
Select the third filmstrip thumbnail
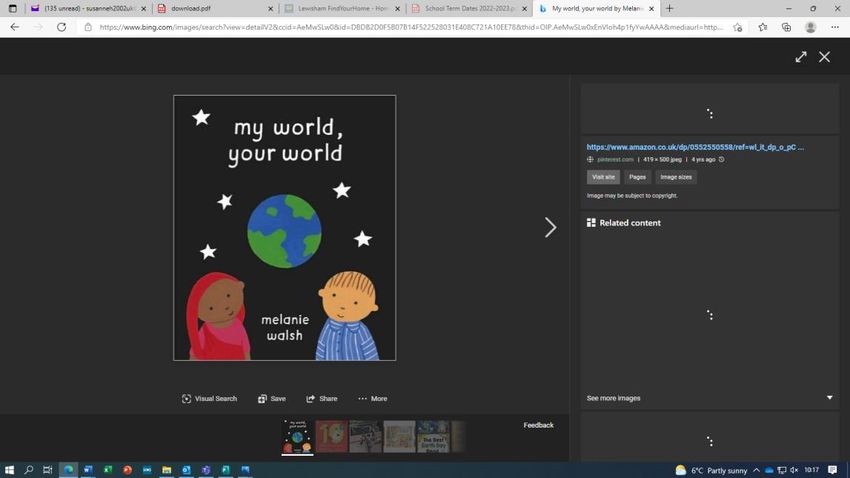(365, 436)
